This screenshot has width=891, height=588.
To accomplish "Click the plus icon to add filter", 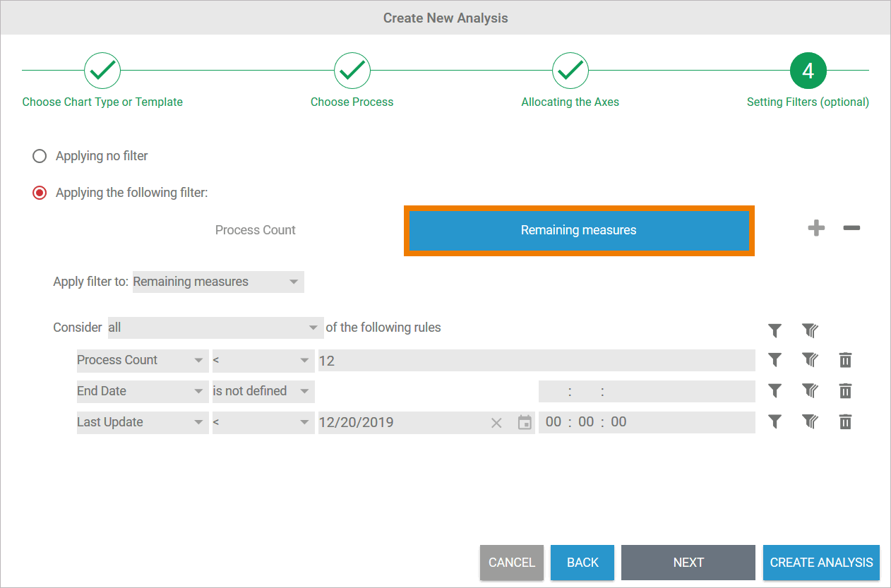I will 816,229.
